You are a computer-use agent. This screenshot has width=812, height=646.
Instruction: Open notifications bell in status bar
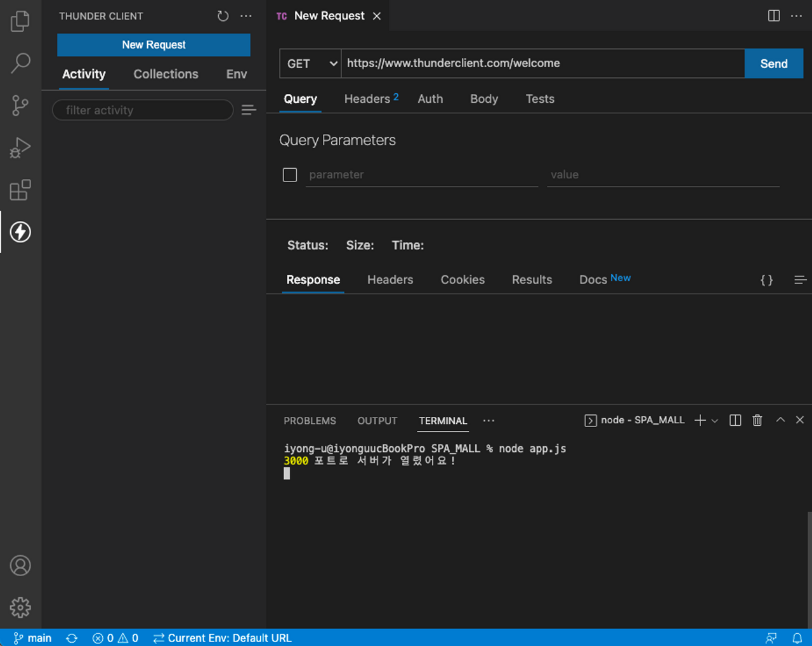point(797,638)
